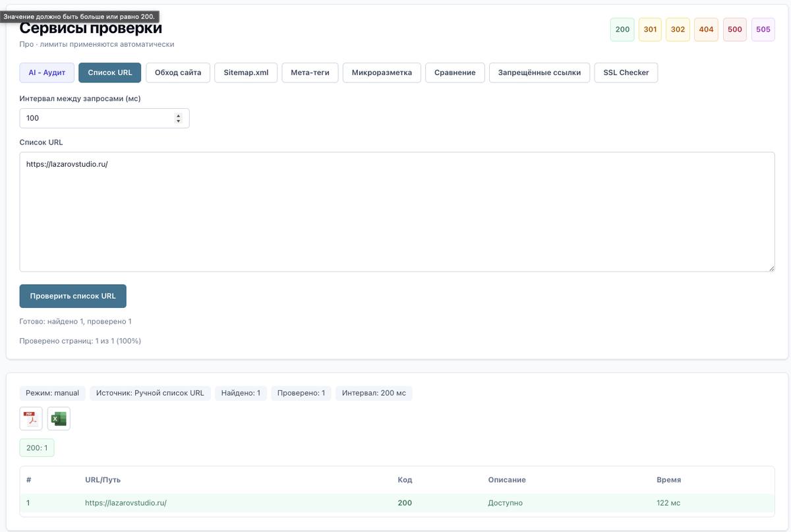
Task: Click the 'Проверено: 1' chip
Action: 301,393
